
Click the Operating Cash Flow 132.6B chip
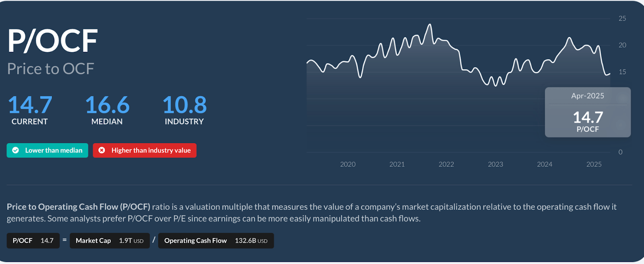pos(216,241)
